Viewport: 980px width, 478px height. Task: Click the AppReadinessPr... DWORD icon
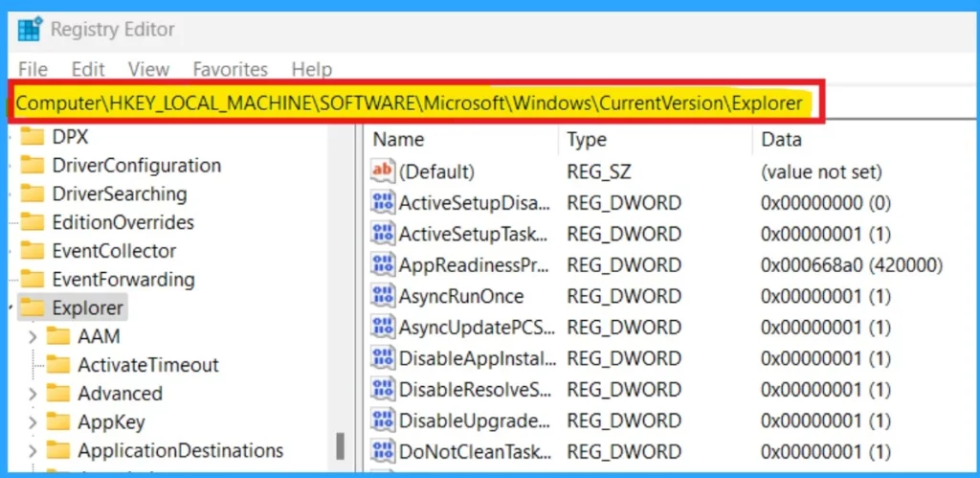[383, 264]
